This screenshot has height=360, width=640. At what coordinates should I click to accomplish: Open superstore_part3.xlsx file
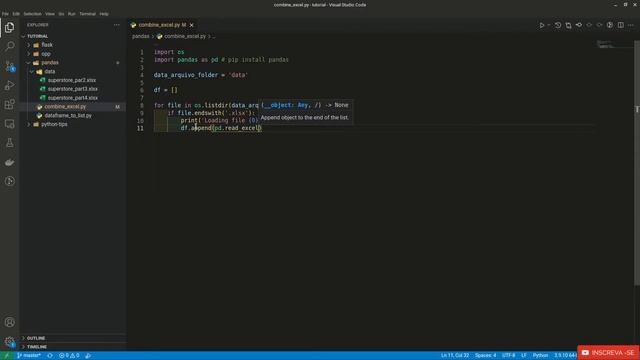tap(73, 89)
